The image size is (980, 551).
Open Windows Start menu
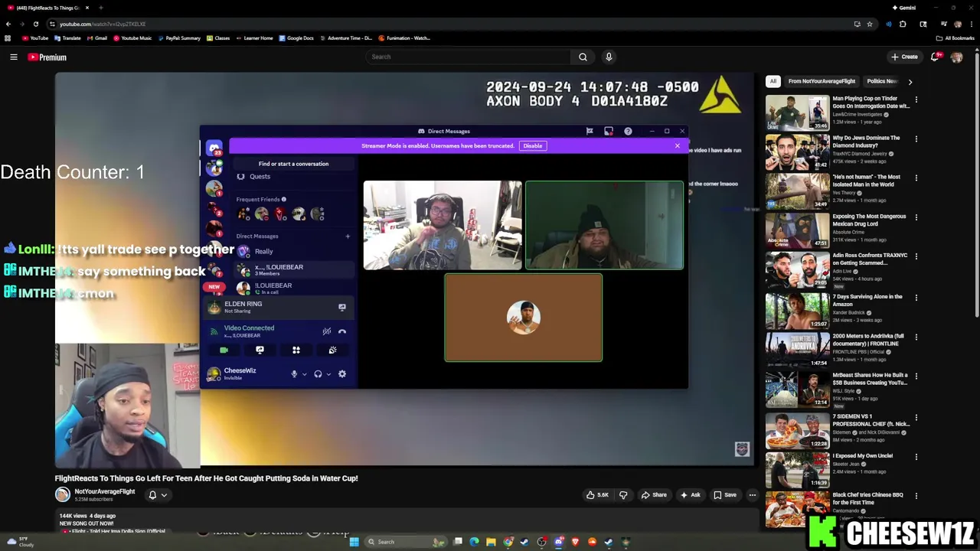click(354, 542)
